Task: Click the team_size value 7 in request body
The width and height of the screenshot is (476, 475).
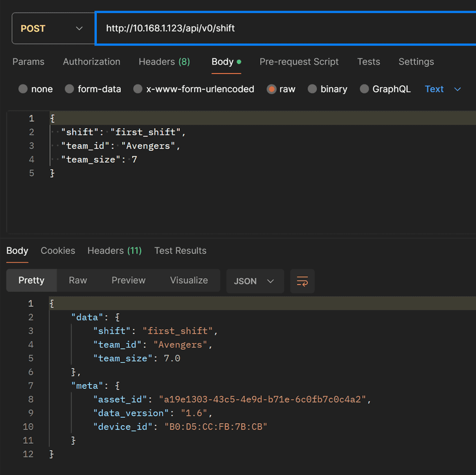Action: [134, 160]
